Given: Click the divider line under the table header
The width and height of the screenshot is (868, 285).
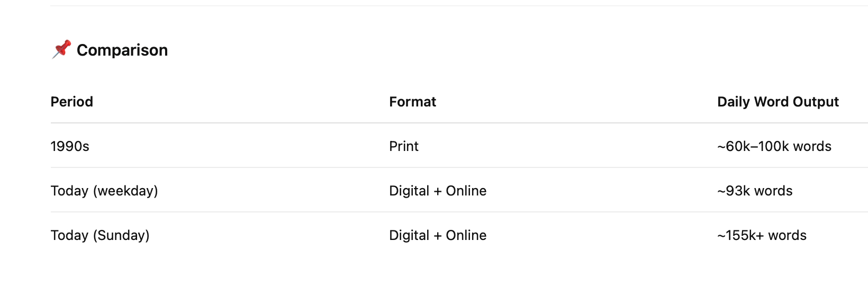Looking at the screenshot, I should coord(423,123).
